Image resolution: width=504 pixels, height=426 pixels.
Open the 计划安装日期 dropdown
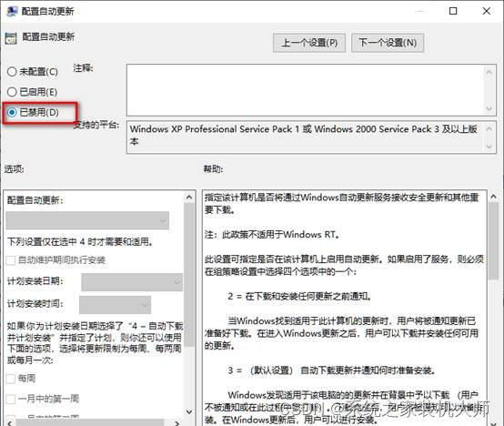coord(132,282)
